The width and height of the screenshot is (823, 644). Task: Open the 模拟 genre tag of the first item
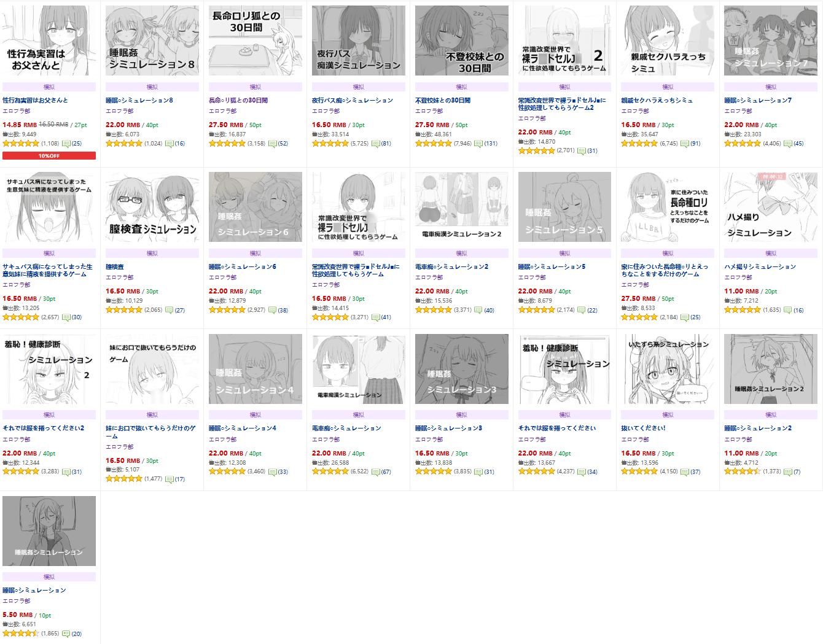tap(49, 87)
